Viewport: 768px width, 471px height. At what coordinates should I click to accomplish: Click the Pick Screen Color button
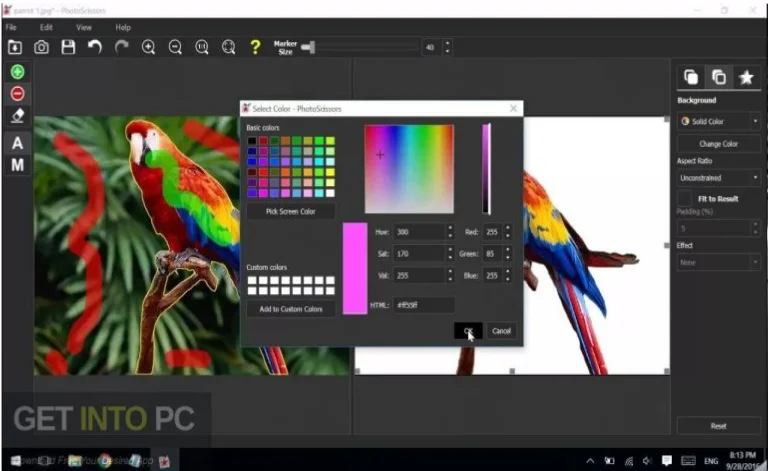point(290,212)
